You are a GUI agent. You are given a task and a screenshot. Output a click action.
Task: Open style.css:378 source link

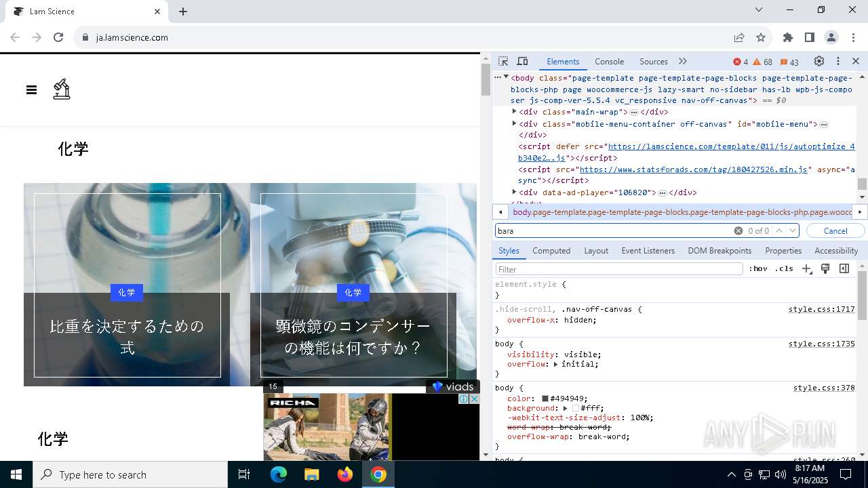(x=824, y=388)
